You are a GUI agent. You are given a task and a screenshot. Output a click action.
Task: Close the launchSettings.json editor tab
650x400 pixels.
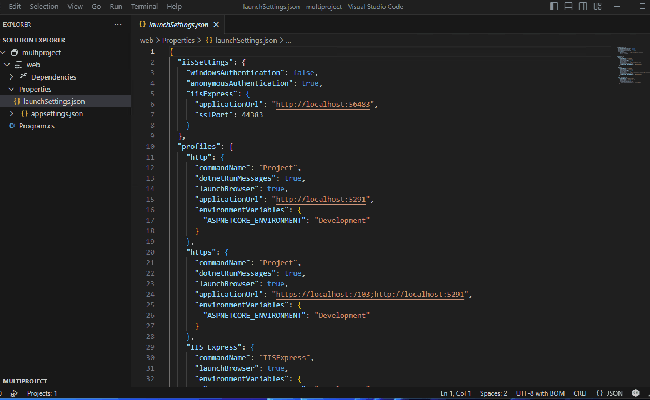click(216, 24)
